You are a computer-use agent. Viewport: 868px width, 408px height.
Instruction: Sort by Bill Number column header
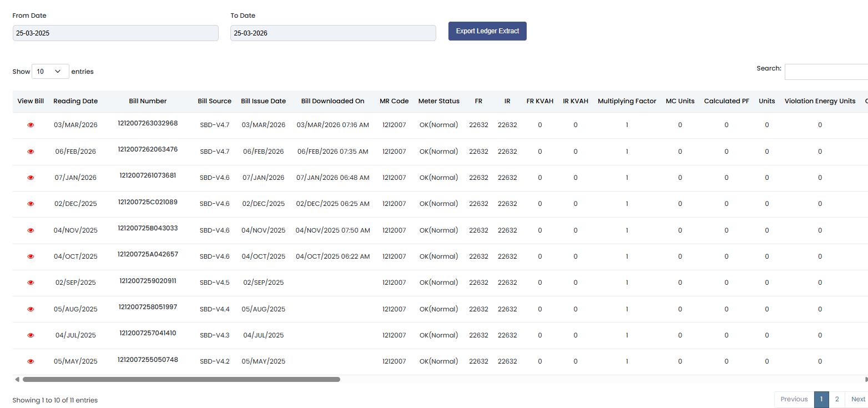(148, 101)
